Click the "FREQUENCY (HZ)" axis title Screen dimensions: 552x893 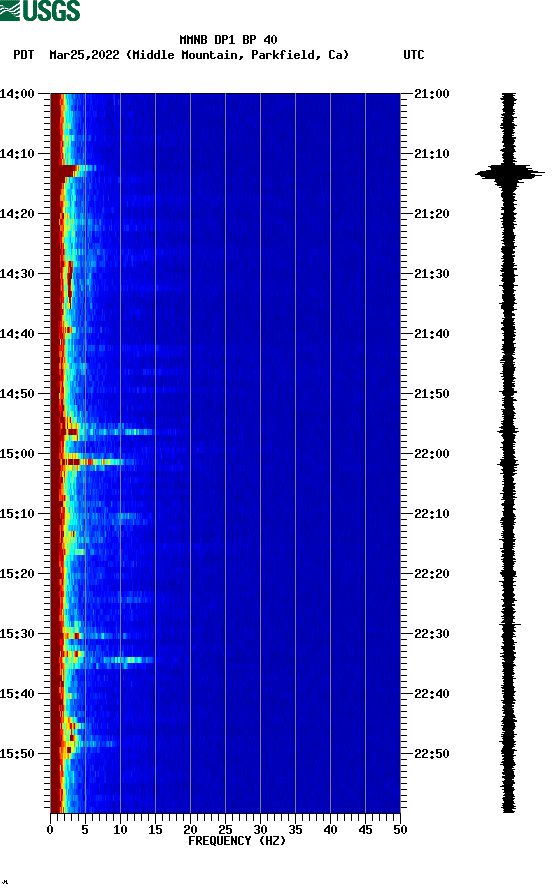[x=237, y=841]
